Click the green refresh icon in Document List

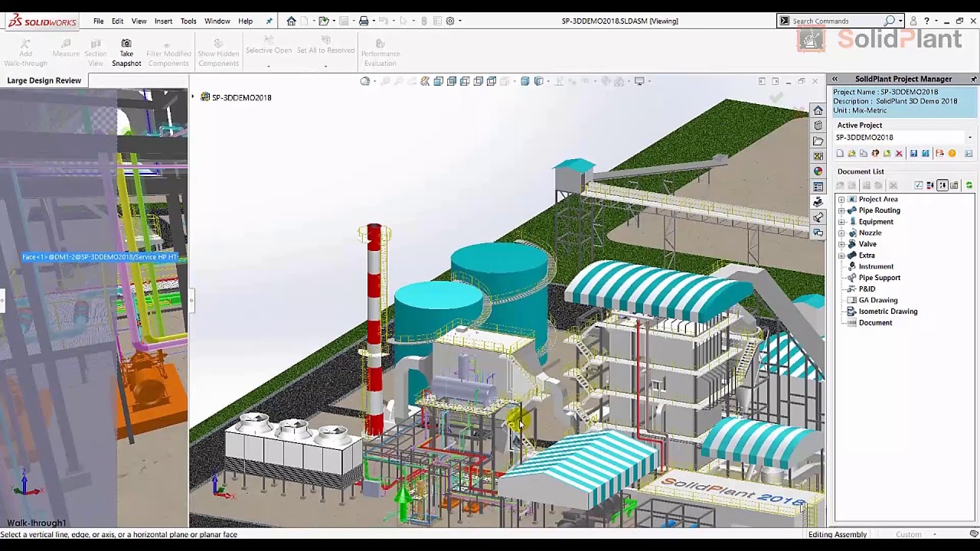tap(969, 185)
